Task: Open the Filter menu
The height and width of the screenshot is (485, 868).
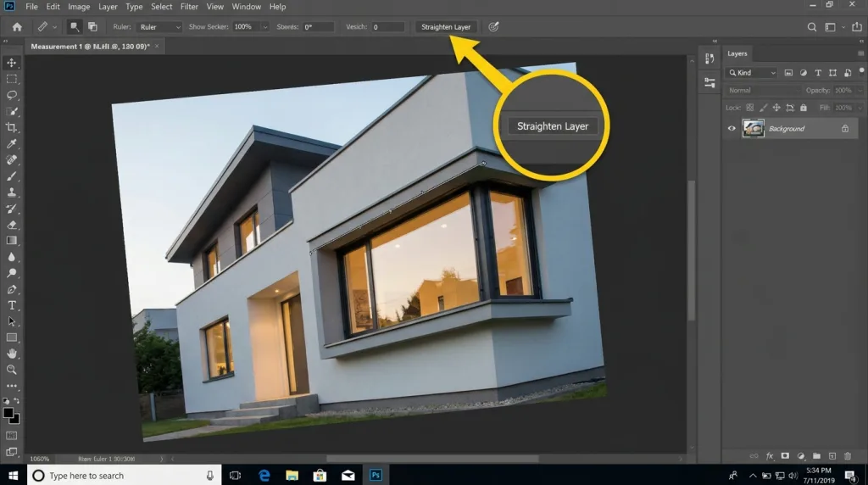Action: [189, 7]
